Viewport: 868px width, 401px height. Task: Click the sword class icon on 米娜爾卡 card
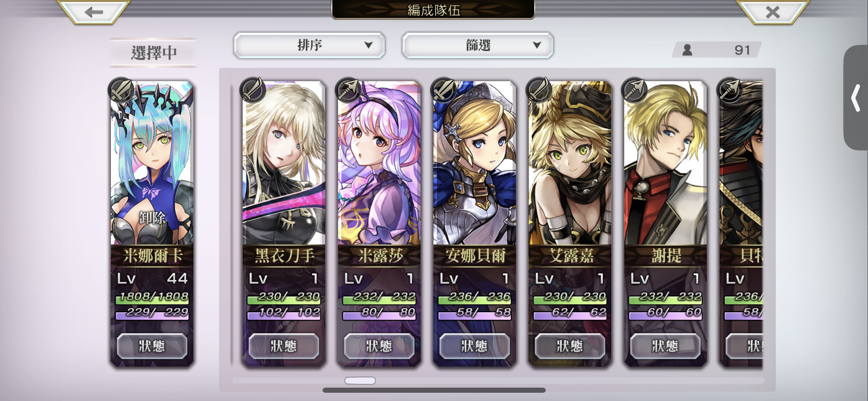[121, 90]
